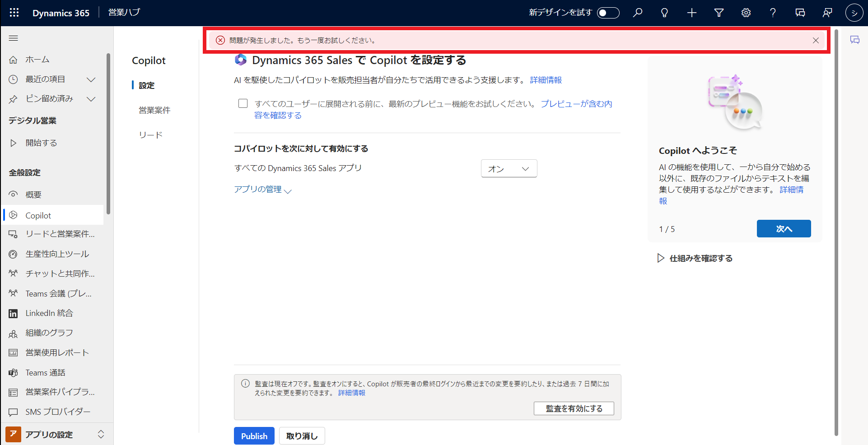The height and width of the screenshot is (445, 868).
Task: Expand アプリの管理 section
Action: point(263,190)
